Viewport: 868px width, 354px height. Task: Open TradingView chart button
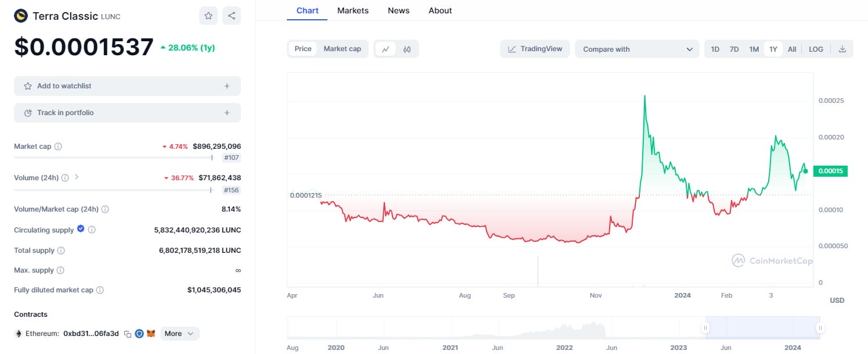(x=535, y=49)
